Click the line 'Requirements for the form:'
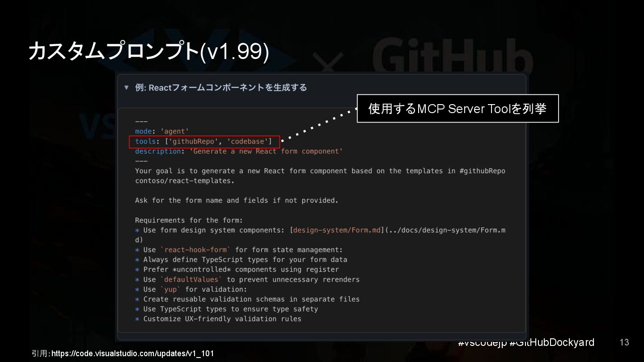The height and width of the screenshot is (362, 644). [189, 220]
